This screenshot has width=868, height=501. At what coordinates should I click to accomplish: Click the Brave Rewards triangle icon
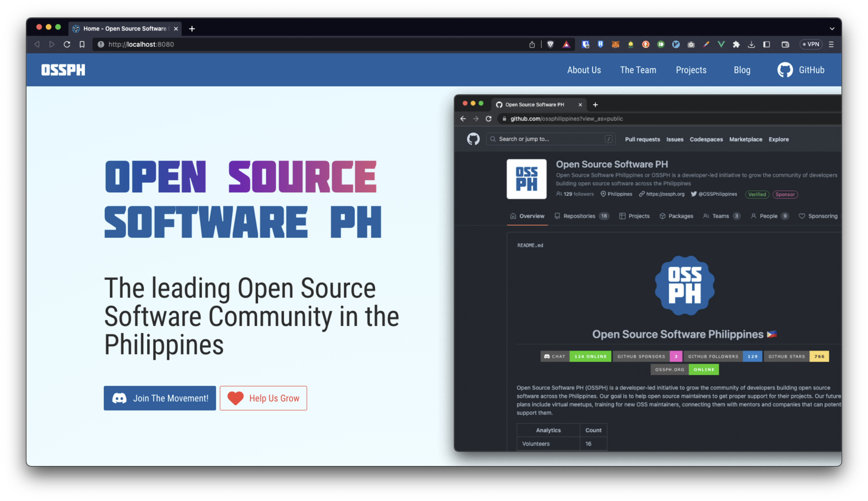point(566,44)
